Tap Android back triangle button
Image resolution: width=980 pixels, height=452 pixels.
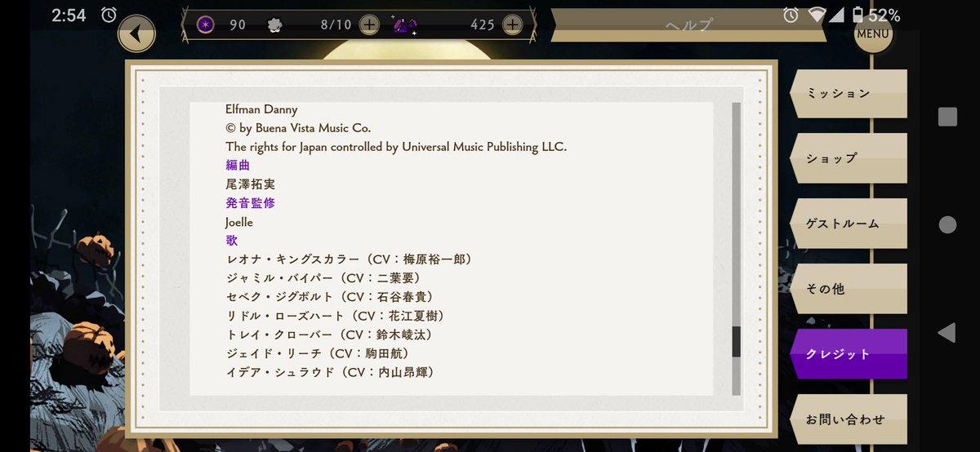pos(947,332)
